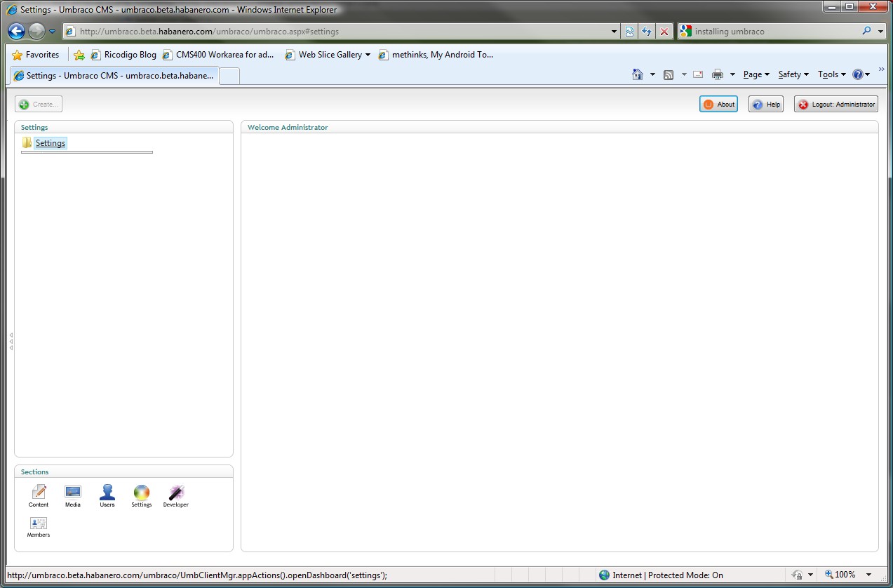Open the Members section
Screen dimensions: 893x588
(x=39, y=527)
